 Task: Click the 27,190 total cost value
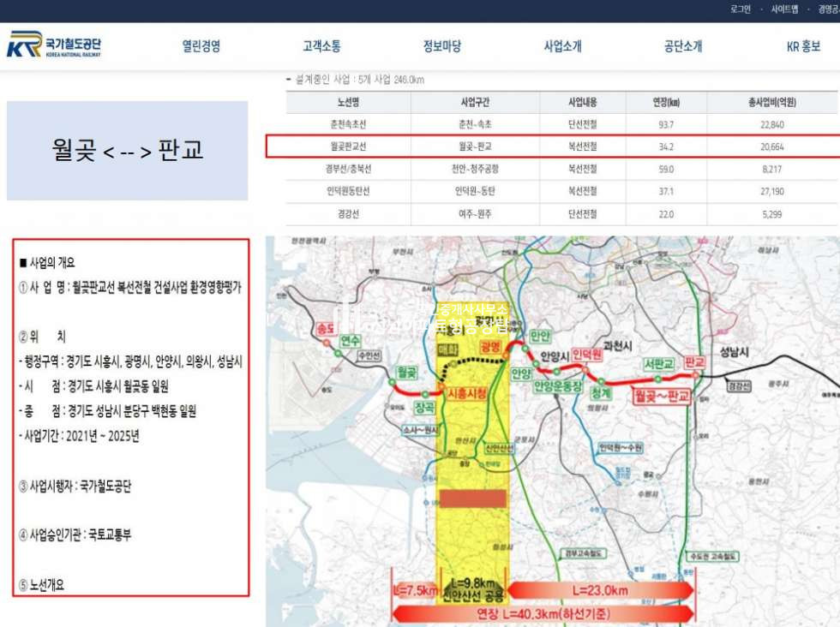coord(772,191)
